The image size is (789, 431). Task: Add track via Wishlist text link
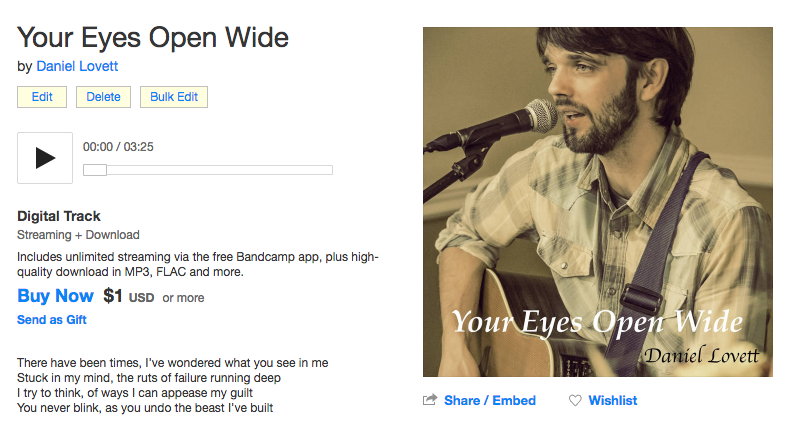(x=612, y=400)
